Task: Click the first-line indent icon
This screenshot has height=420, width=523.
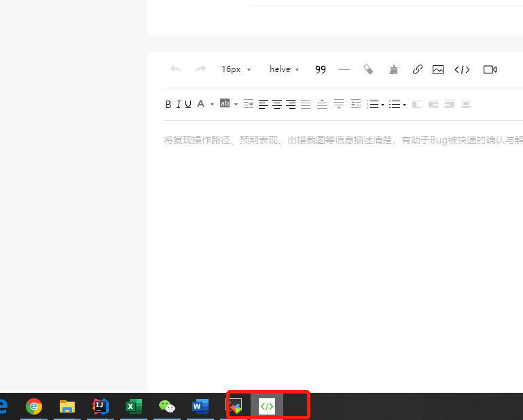Action: [249, 104]
